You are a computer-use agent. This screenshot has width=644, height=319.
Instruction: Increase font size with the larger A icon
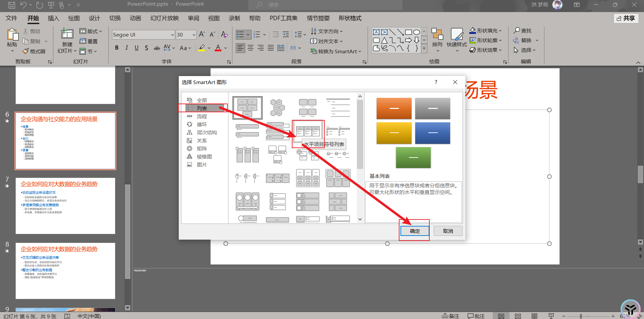click(x=202, y=35)
